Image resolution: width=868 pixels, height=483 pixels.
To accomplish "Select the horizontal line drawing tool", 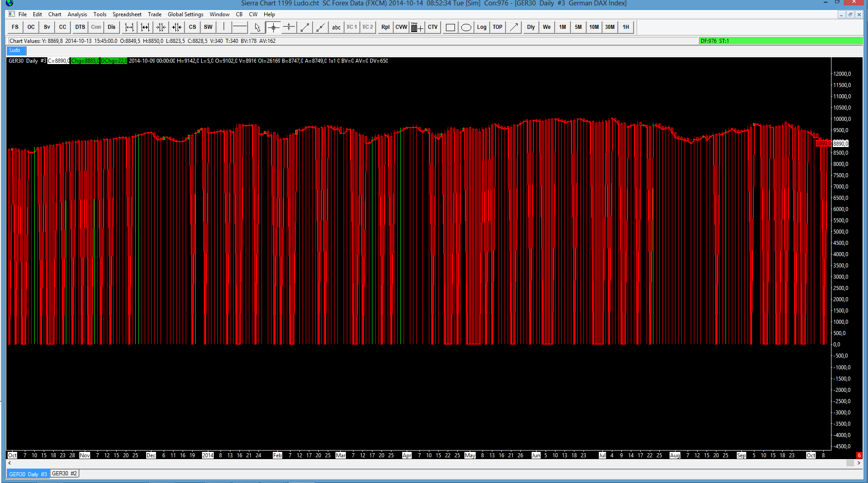I will coord(240,27).
